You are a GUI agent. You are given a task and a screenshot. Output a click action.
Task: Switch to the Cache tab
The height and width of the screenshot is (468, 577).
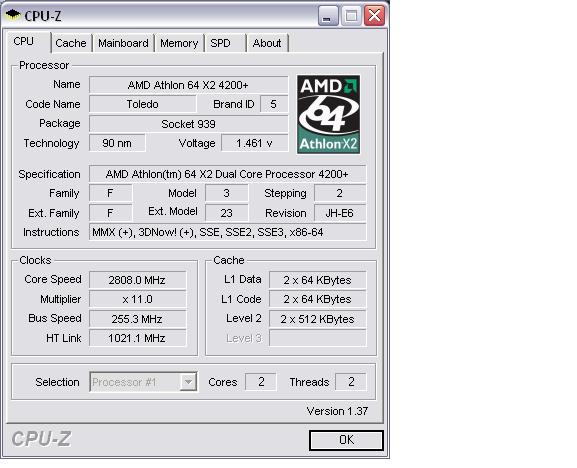(71, 43)
